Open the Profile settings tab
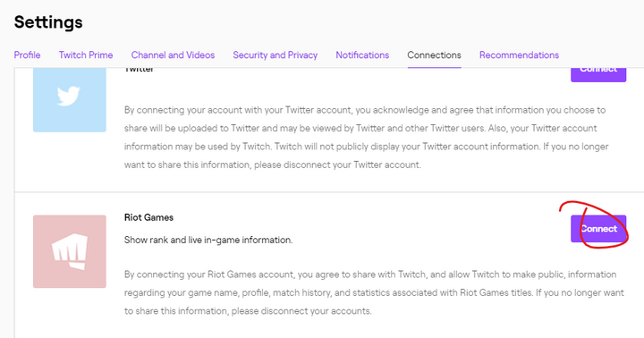The height and width of the screenshot is (338, 644). coord(27,55)
